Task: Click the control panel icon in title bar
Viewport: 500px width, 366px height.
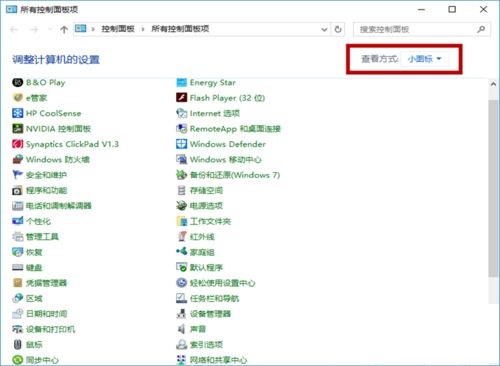Action: (11, 9)
